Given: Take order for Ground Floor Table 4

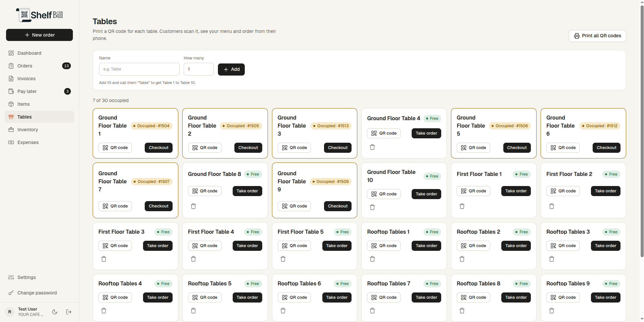Looking at the screenshot, I should (426, 133).
